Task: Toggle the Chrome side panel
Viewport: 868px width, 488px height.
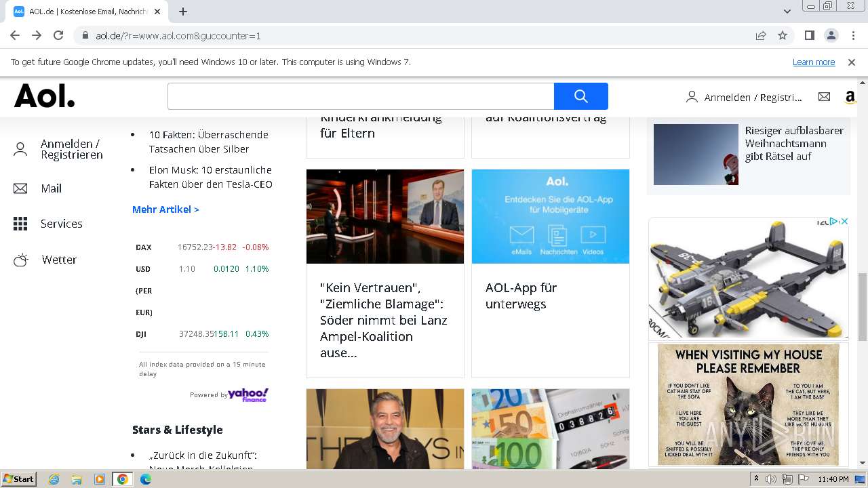Action: pos(809,35)
